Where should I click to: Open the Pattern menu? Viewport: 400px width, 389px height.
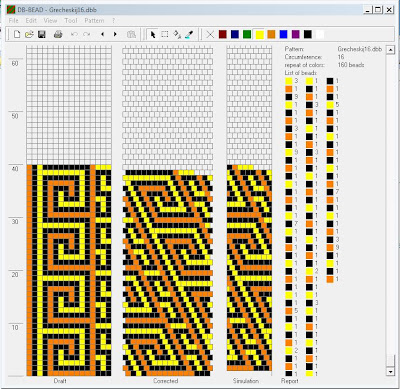pos(94,21)
